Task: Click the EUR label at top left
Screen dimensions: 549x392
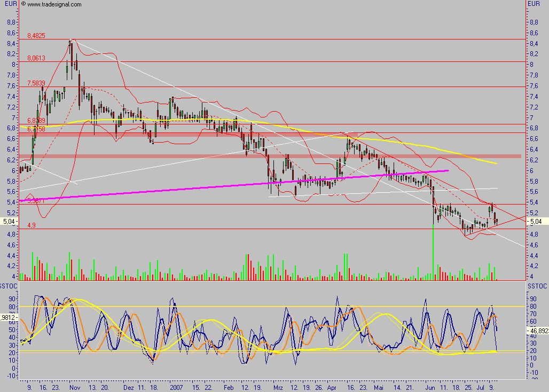Action: (10, 4)
